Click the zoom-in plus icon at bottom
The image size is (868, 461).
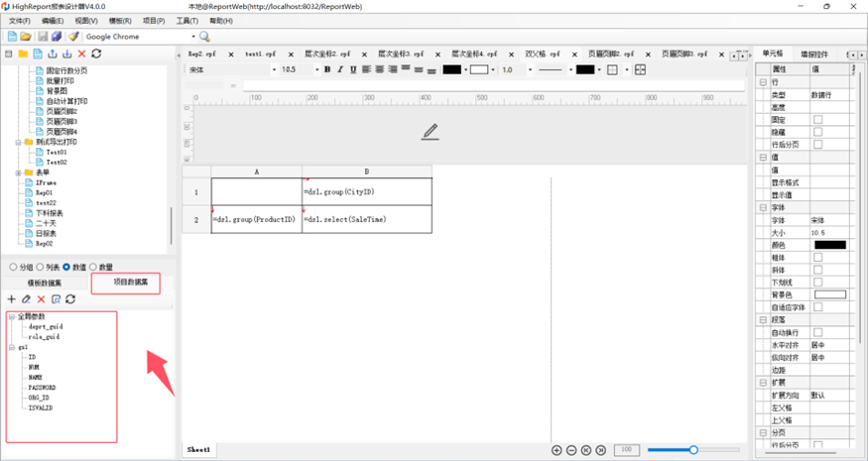coord(557,450)
